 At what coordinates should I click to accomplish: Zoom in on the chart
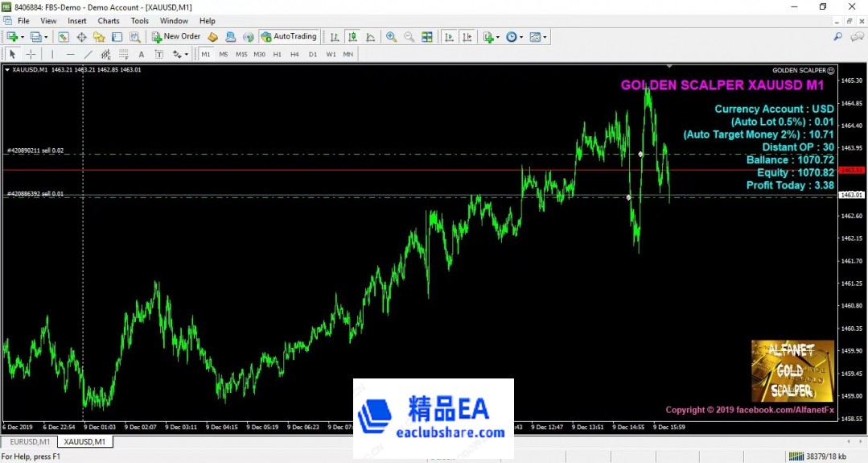pos(392,37)
